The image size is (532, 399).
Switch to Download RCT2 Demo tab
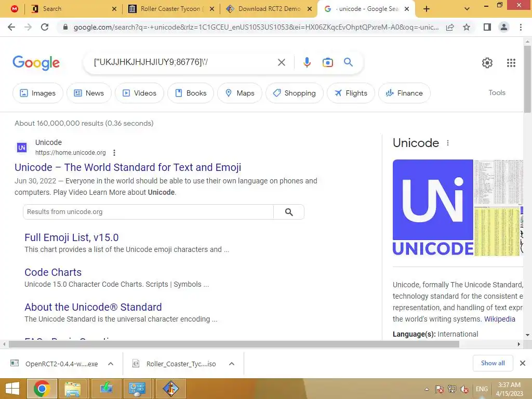point(270,9)
